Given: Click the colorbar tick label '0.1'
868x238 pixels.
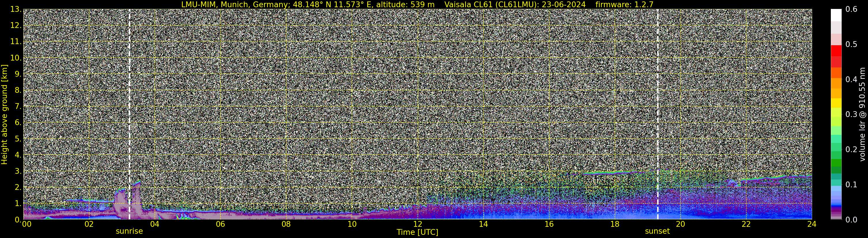Looking at the screenshot, I should (851, 184).
